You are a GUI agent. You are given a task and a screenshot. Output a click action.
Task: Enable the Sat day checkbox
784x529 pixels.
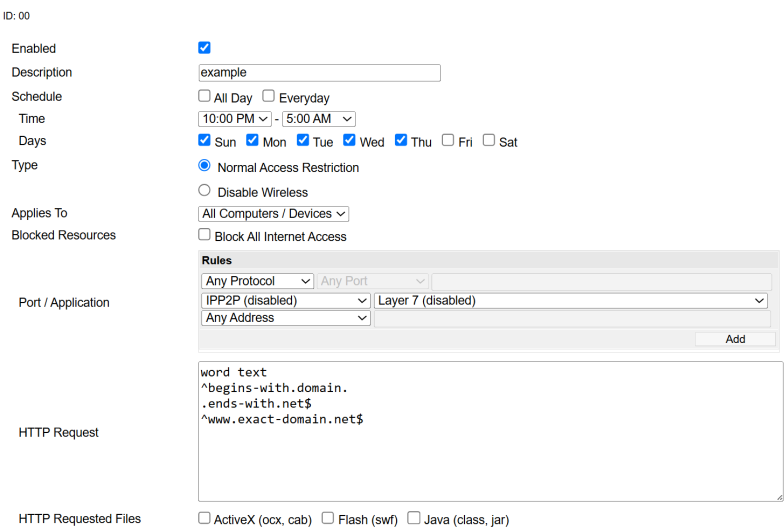click(x=489, y=141)
